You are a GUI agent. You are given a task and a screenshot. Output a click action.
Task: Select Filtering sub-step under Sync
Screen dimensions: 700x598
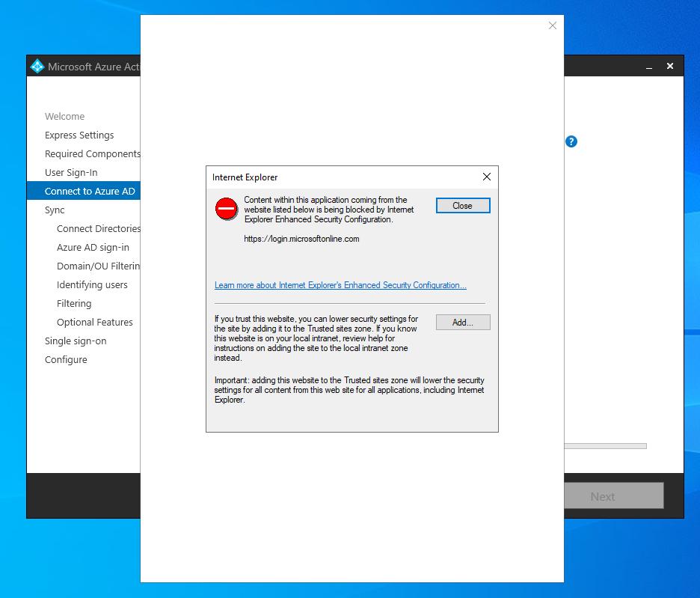click(74, 303)
